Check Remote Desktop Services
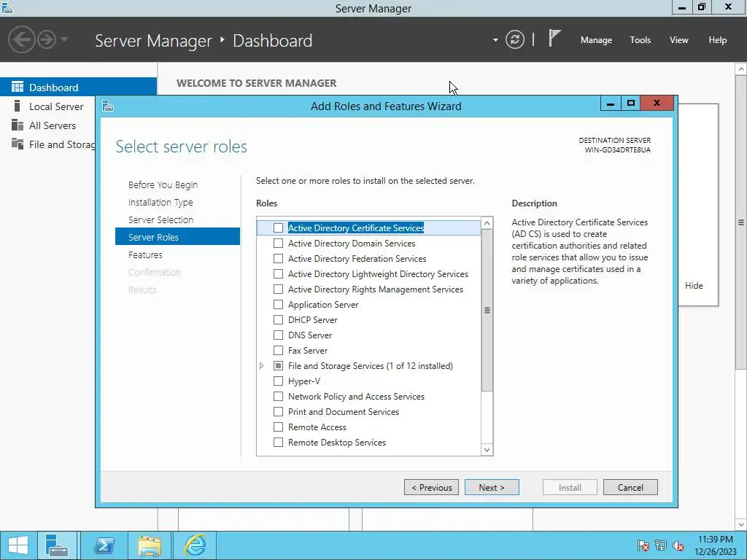747x560 pixels. click(x=278, y=443)
